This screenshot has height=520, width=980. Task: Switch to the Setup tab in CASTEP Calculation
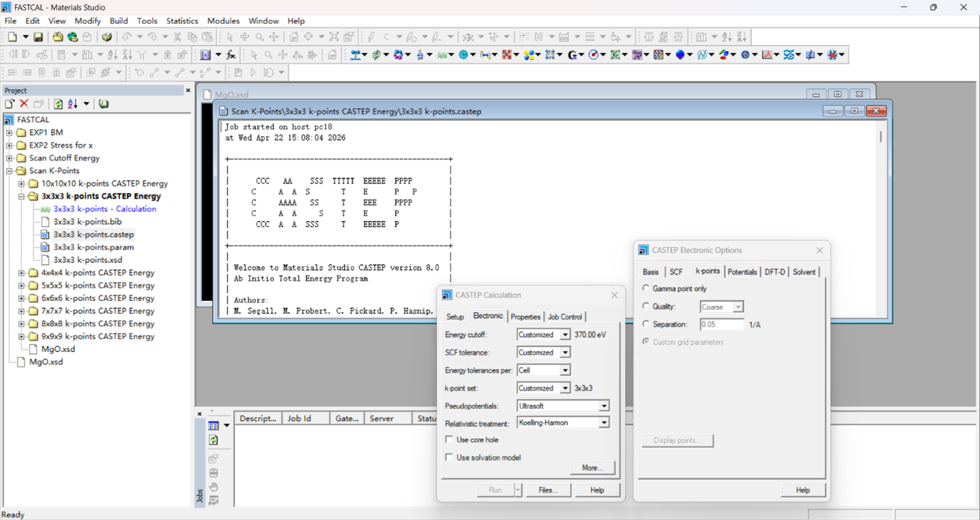coord(455,317)
